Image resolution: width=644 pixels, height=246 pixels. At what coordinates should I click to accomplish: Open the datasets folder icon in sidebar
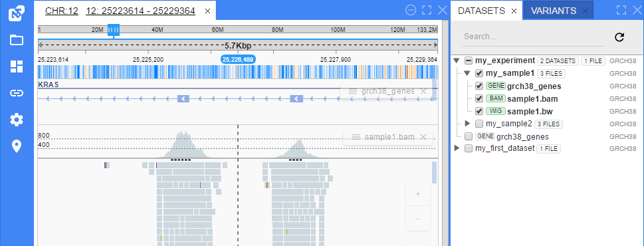pyautogui.click(x=17, y=40)
